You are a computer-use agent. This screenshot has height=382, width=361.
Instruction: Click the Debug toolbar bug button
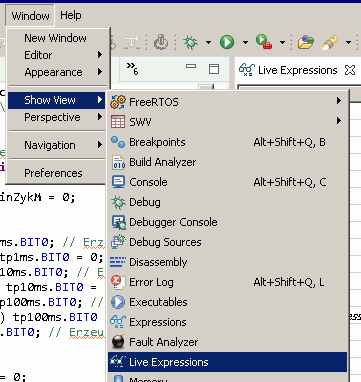[x=190, y=42]
